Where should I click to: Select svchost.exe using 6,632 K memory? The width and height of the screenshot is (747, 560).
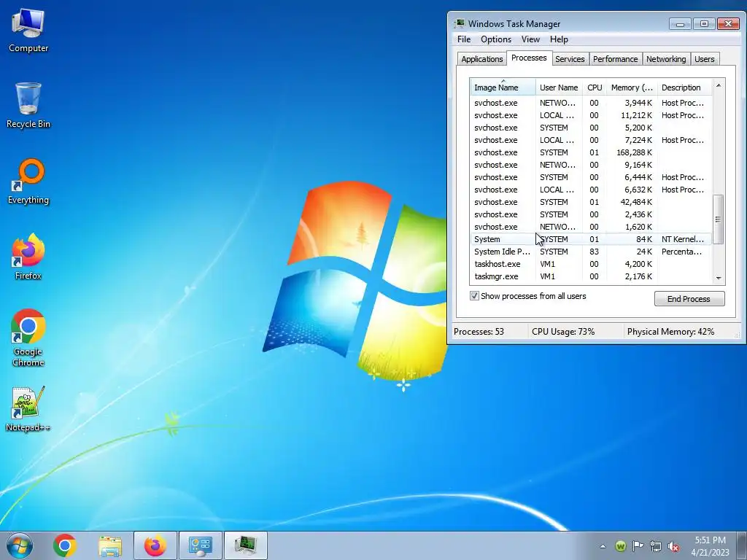[x=591, y=190]
